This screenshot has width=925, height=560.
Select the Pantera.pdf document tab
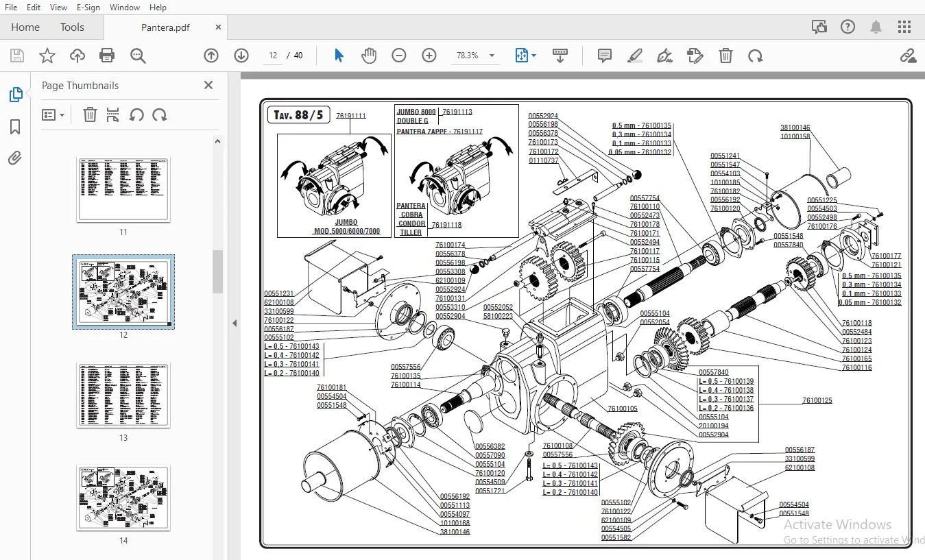[165, 27]
